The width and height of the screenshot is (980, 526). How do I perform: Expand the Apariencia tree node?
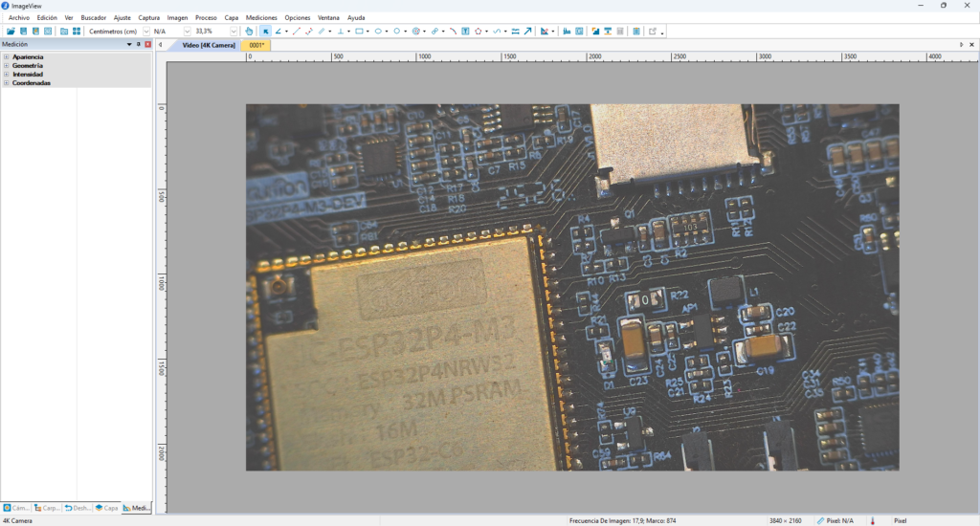(x=7, y=56)
